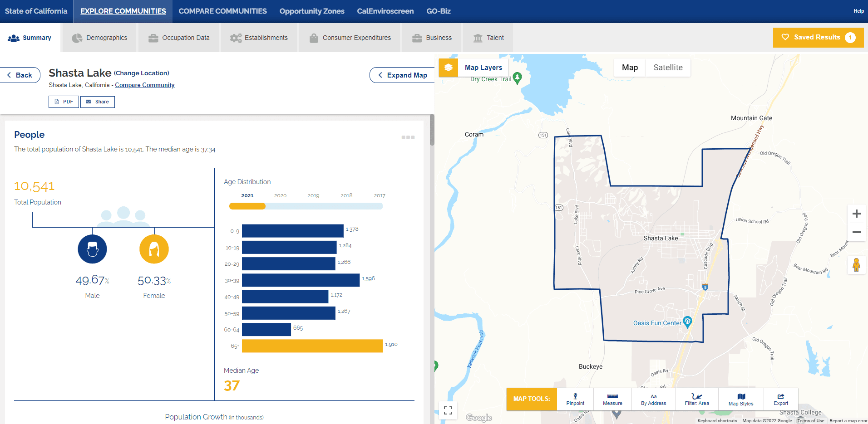Switch map to Satellite view
Image resolution: width=868 pixels, height=424 pixels.
tap(668, 67)
